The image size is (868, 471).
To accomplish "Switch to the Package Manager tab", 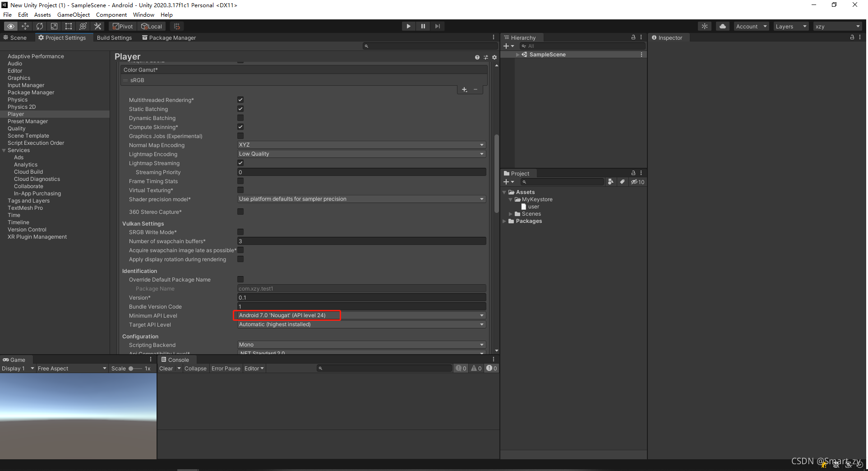I will pyautogui.click(x=169, y=37).
